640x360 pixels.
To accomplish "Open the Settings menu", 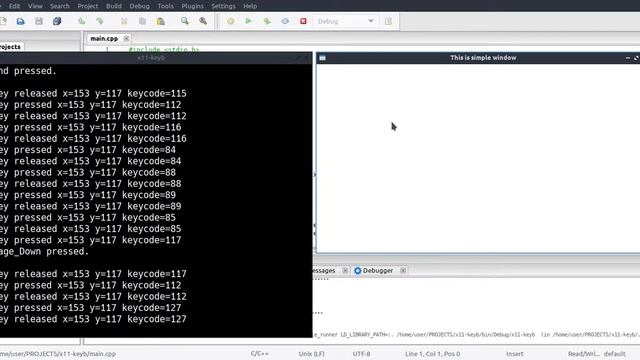I will [x=223, y=6].
